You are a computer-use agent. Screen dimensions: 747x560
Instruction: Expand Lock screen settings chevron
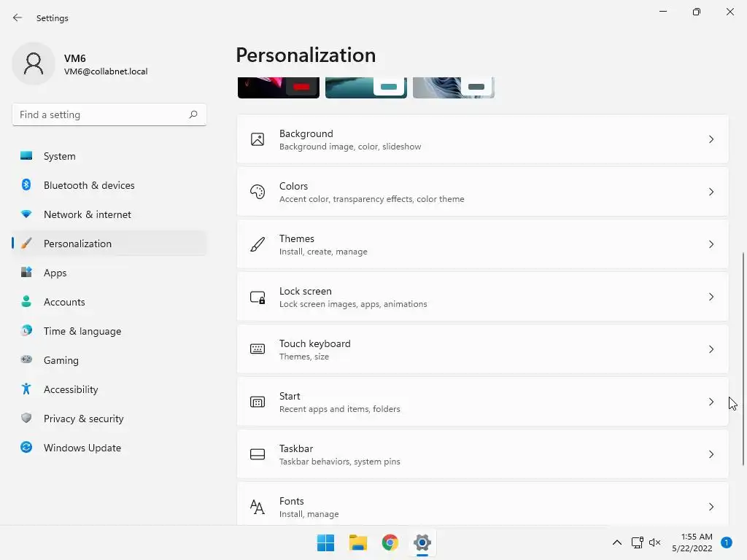tap(711, 297)
